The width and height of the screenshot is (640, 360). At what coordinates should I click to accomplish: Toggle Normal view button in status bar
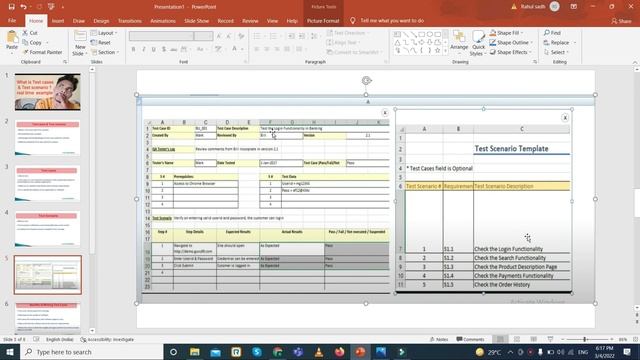pos(500,339)
